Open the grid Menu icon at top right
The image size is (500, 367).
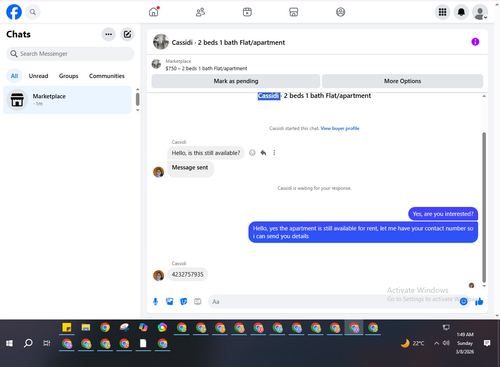(x=442, y=12)
